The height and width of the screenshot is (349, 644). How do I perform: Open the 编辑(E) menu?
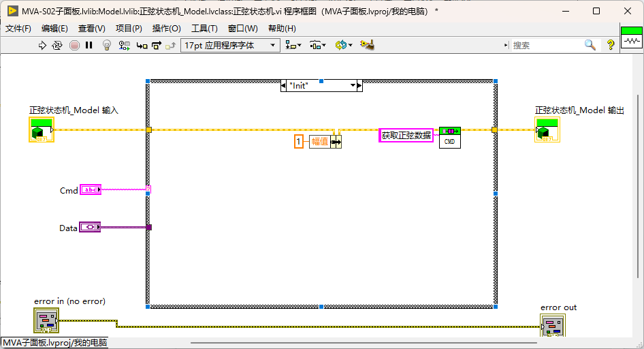tap(54, 29)
